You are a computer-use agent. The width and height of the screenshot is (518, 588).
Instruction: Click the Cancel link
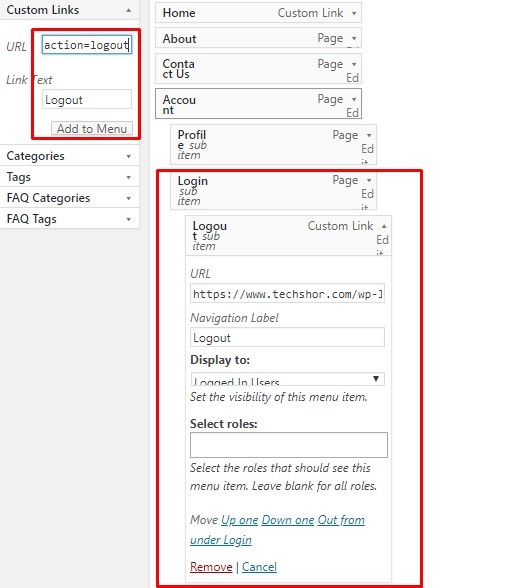259,567
